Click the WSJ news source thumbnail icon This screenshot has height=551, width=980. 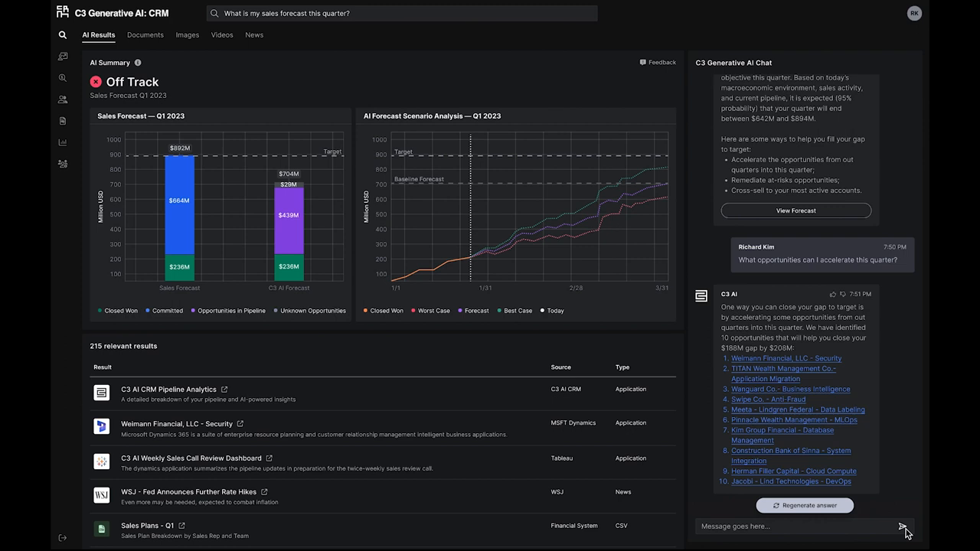[101, 495]
